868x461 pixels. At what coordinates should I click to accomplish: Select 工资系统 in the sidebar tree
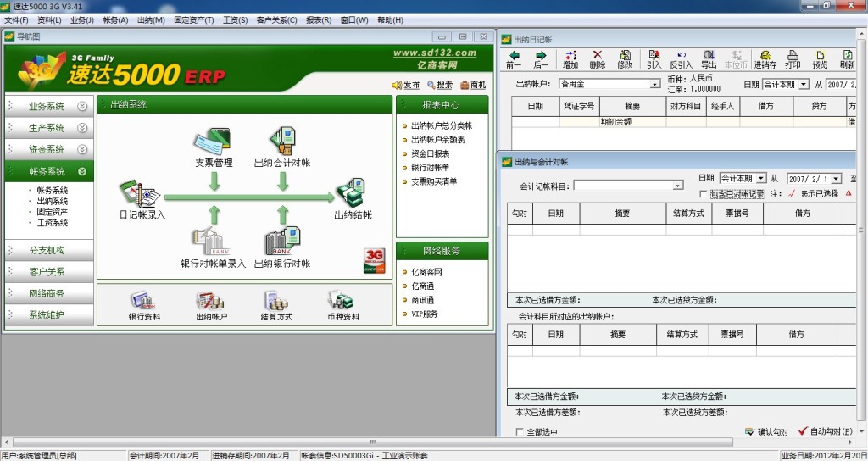(52, 223)
